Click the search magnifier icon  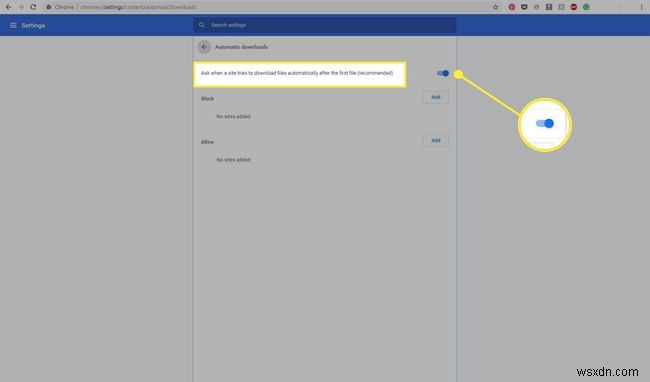pyautogui.click(x=201, y=25)
